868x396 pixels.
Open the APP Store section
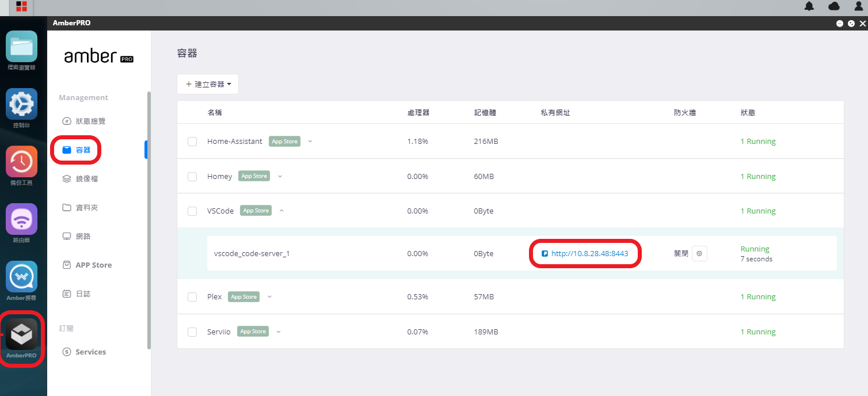[87, 265]
